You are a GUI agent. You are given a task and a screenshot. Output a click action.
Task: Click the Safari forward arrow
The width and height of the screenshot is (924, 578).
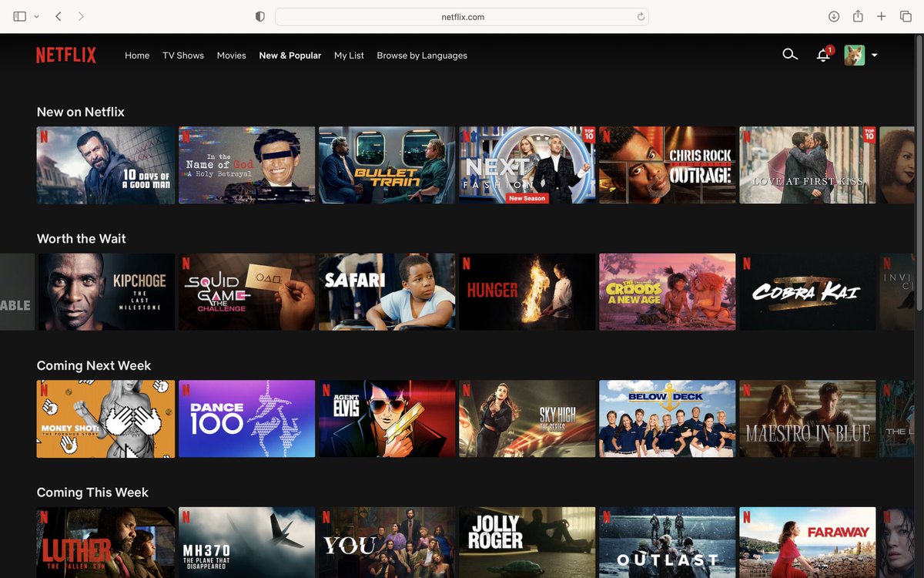pyautogui.click(x=81, y=16)
